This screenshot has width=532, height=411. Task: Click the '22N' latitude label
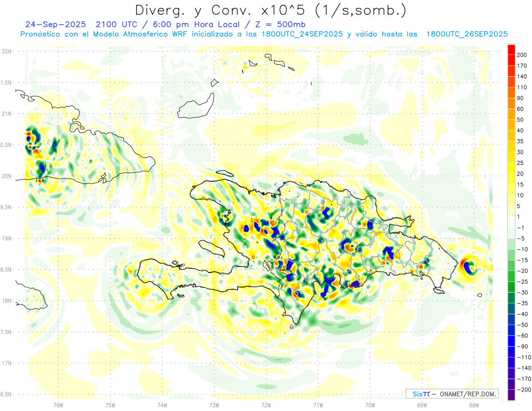(x=7, y=51)
